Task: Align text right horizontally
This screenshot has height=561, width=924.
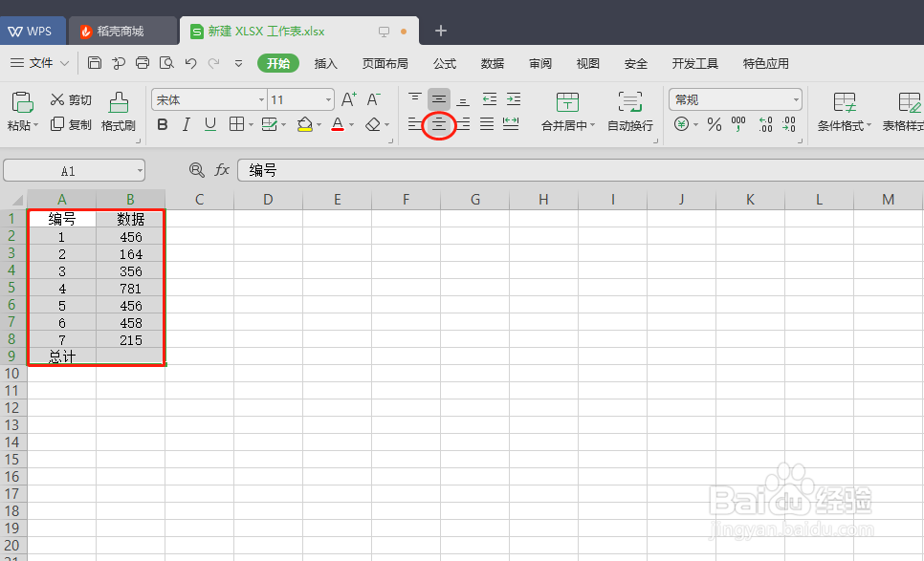Action: (x=463, y=124)
